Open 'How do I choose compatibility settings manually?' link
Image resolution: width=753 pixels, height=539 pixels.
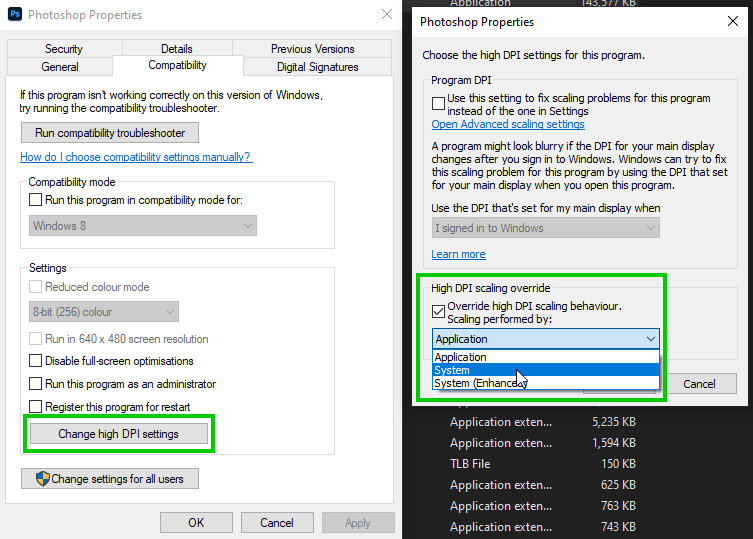(135, 157)
